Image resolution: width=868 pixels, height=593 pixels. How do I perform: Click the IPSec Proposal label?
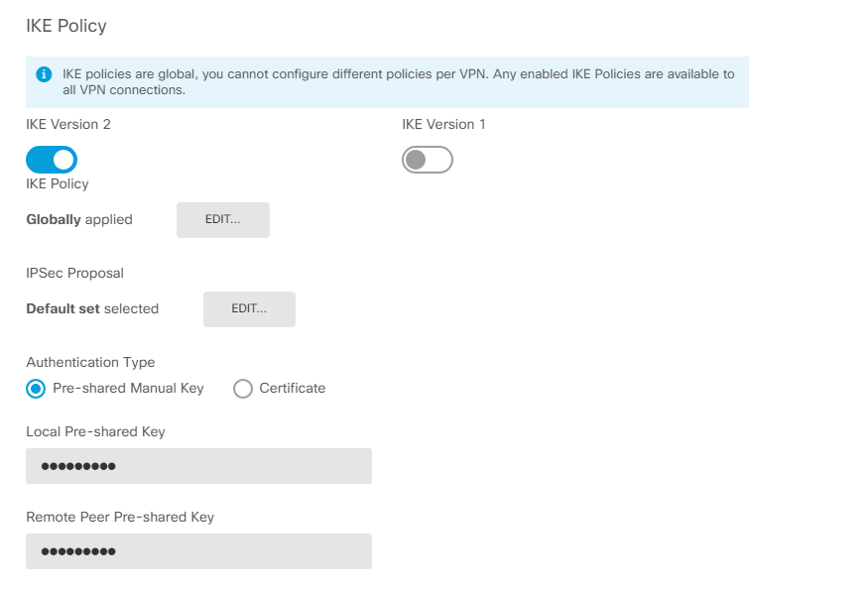pyautogui.click(x=74, y=274)
